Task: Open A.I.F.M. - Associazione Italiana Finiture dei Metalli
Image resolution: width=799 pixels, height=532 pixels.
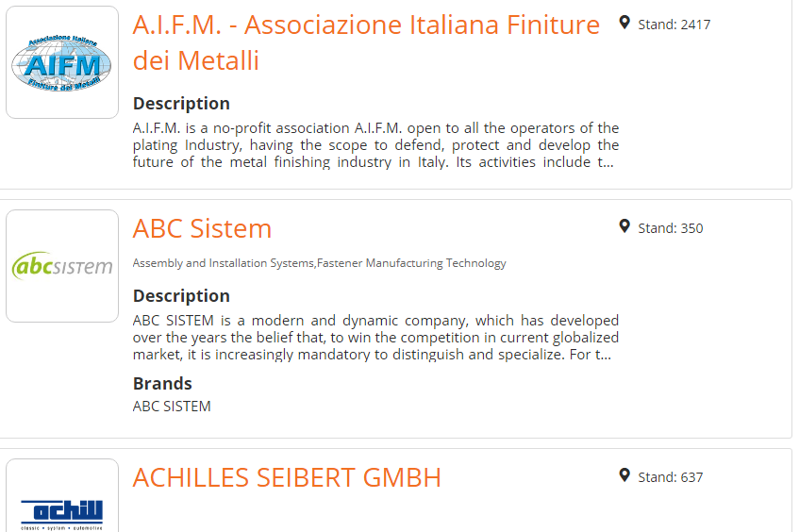Action: pyautogui.click(x=366, y=42)
